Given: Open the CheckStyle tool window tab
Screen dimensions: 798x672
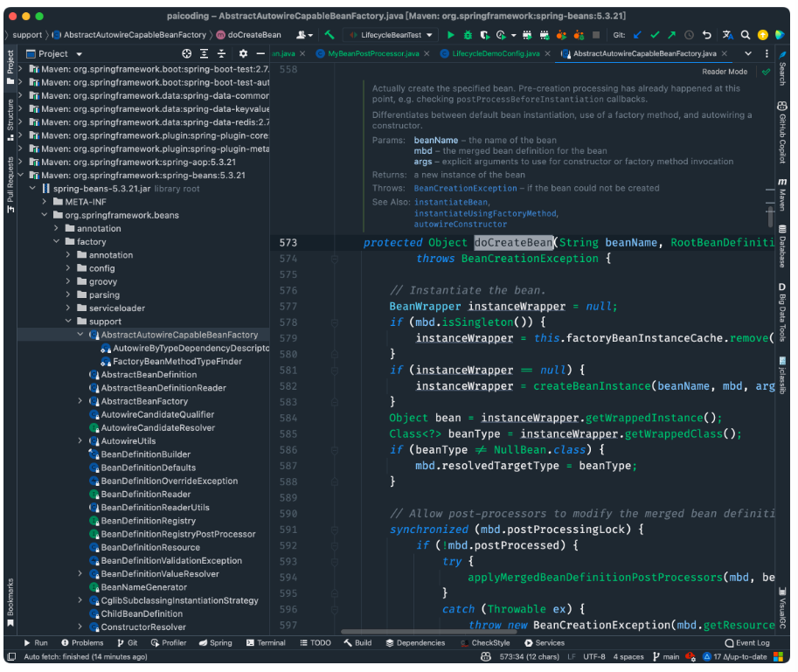Looking at the screenshot, I should (485, 642).
